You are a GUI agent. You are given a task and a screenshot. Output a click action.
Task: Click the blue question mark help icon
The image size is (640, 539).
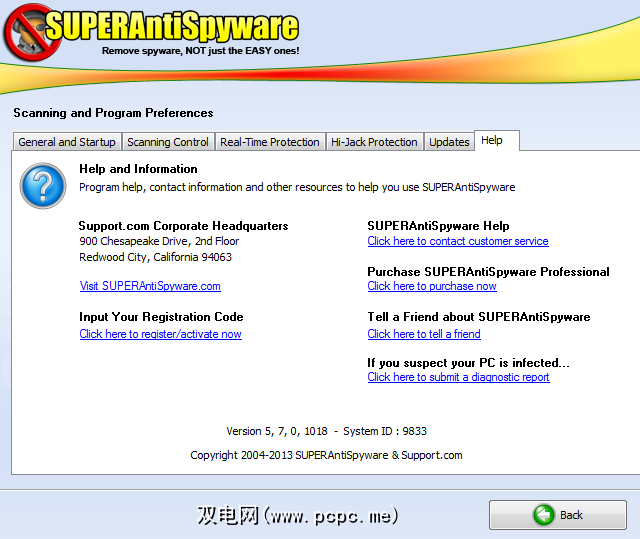[x=43, y=186]
